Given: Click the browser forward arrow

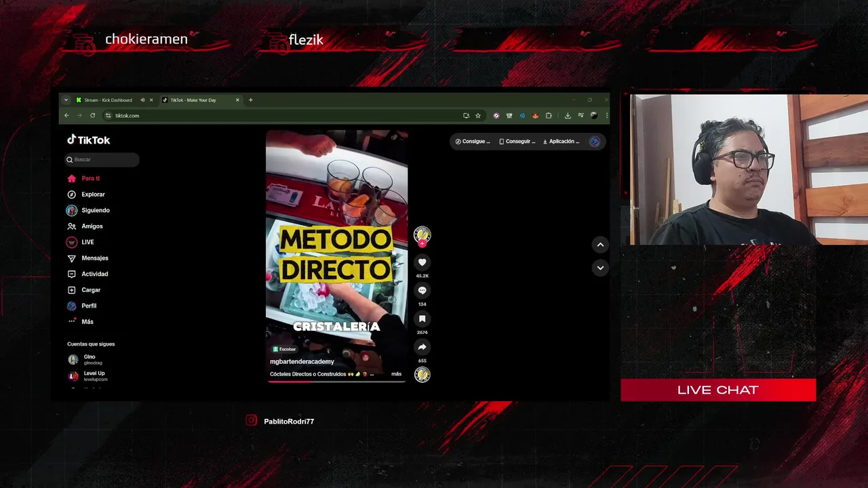Looking at the screenshot, I should 79,116.
